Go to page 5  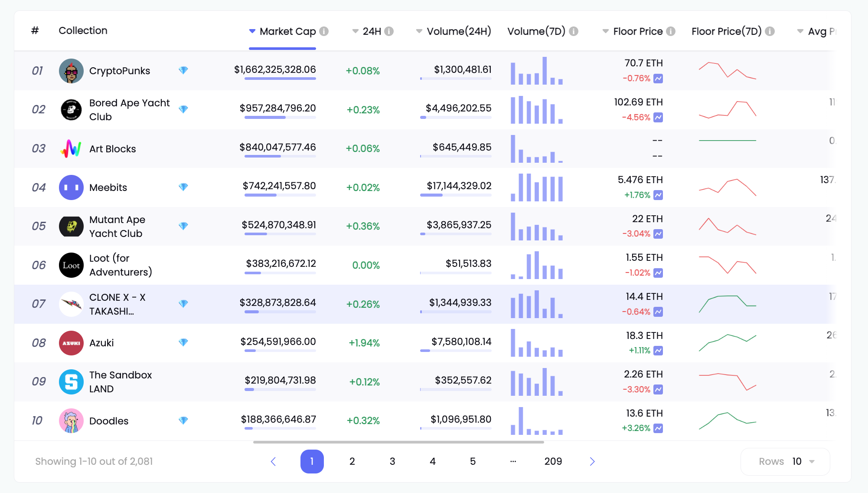[473, 461]
